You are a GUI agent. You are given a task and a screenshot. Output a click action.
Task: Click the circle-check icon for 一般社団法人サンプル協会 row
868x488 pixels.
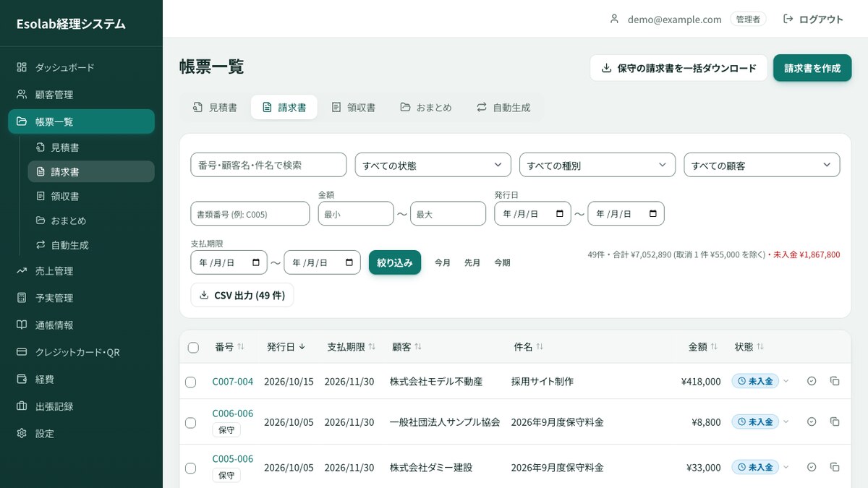[x=812, y=421]
